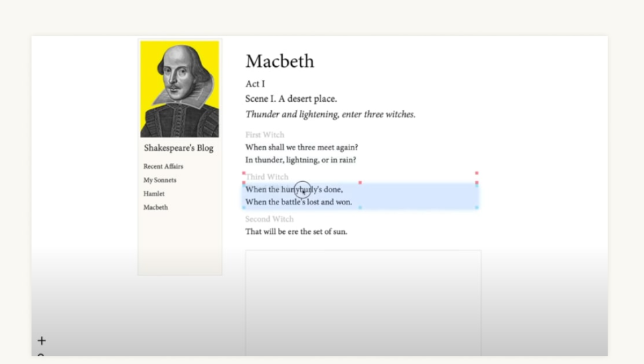Click the First Witch speaker label
Screen dimensions: 644x364
coord(264,135)
